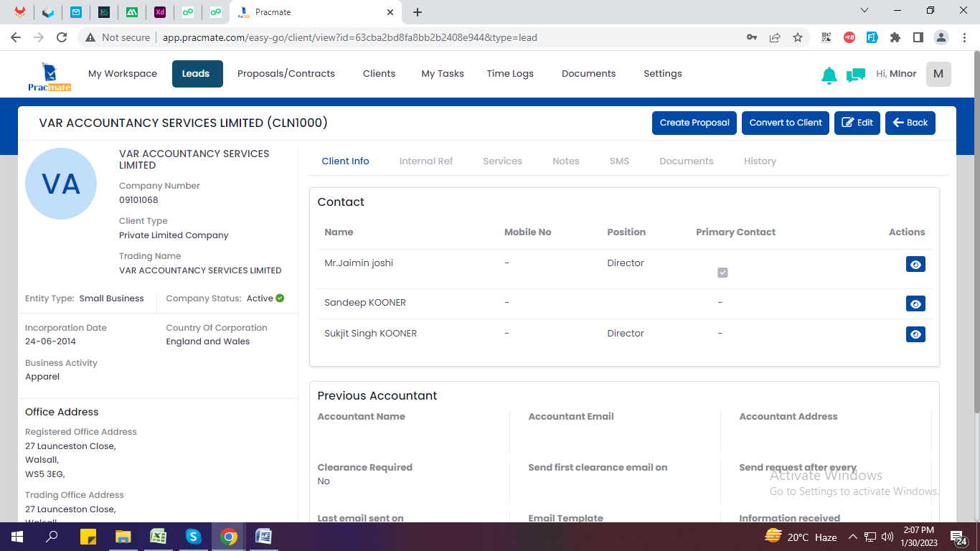
Task: Show hidden system tray icons
Action: click(853, 537)
